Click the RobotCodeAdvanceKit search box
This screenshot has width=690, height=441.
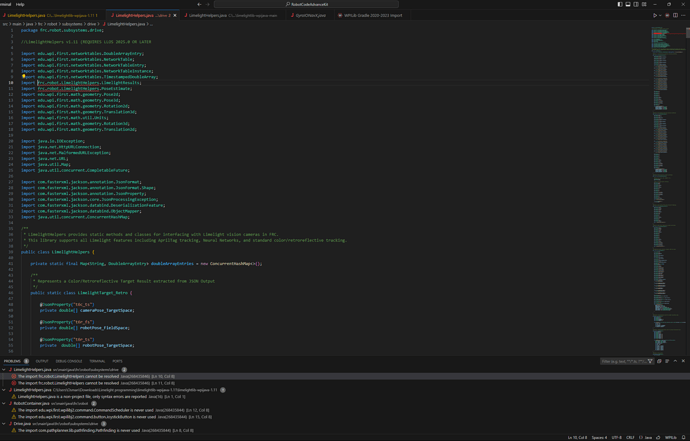(x=306, y=4)
